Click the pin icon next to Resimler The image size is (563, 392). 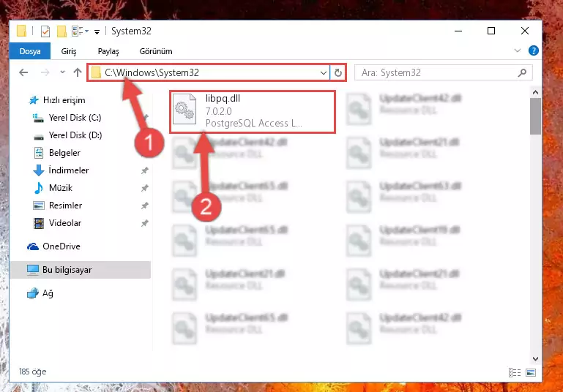144,206
